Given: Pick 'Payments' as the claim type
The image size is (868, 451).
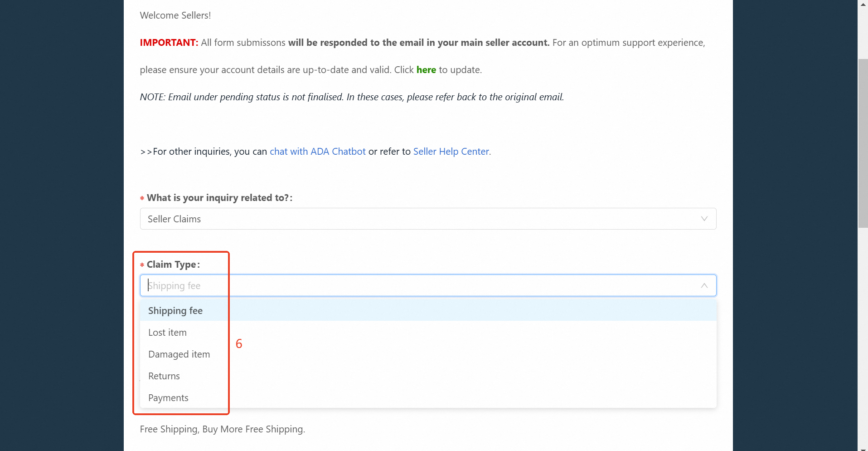Looking at the screenshot, I should coord(168,397).
